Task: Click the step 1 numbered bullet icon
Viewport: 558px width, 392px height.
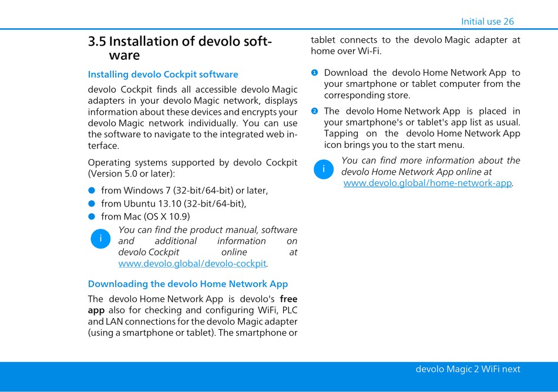Action: [315, 73]
